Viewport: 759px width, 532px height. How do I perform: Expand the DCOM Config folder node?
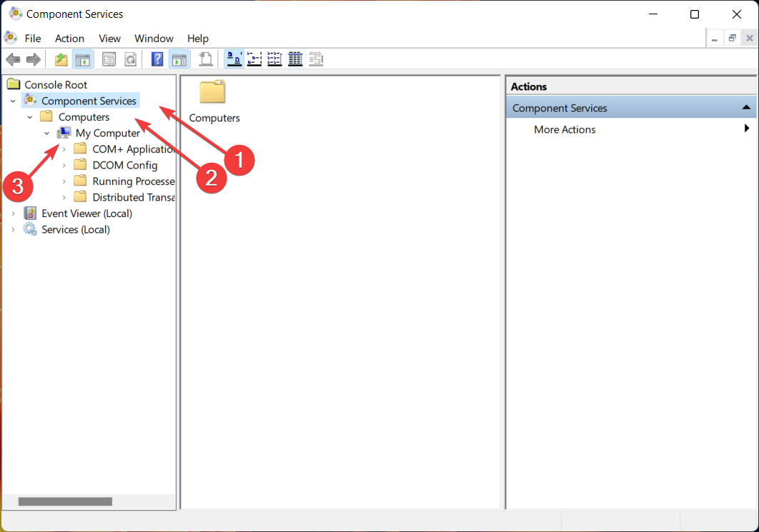coord(64,166)
